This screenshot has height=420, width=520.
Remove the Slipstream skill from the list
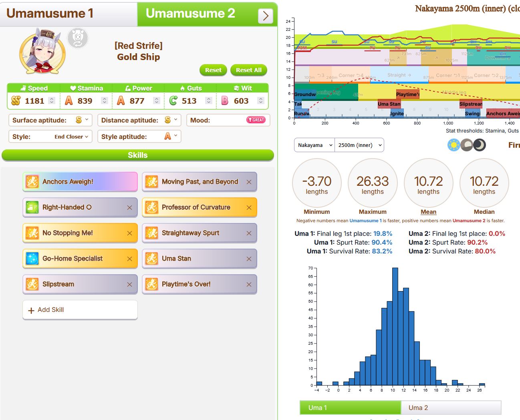click(129, 284)
